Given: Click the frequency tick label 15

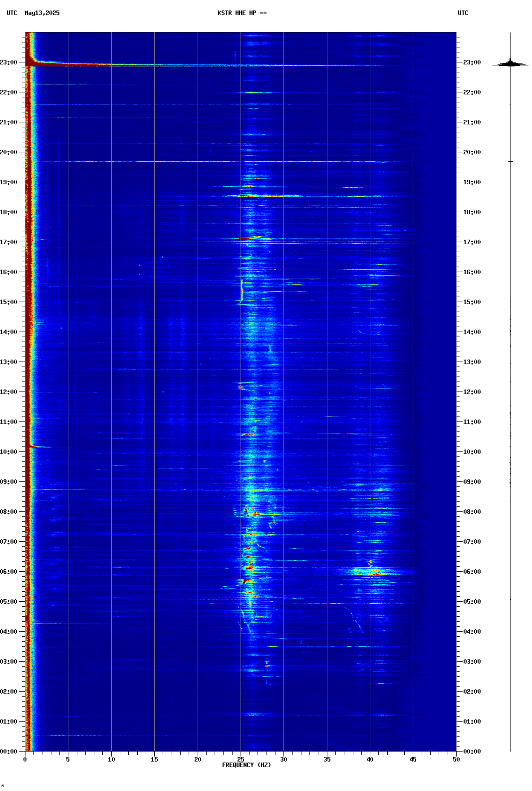Looking at the screenshot, I should [154, 760].
